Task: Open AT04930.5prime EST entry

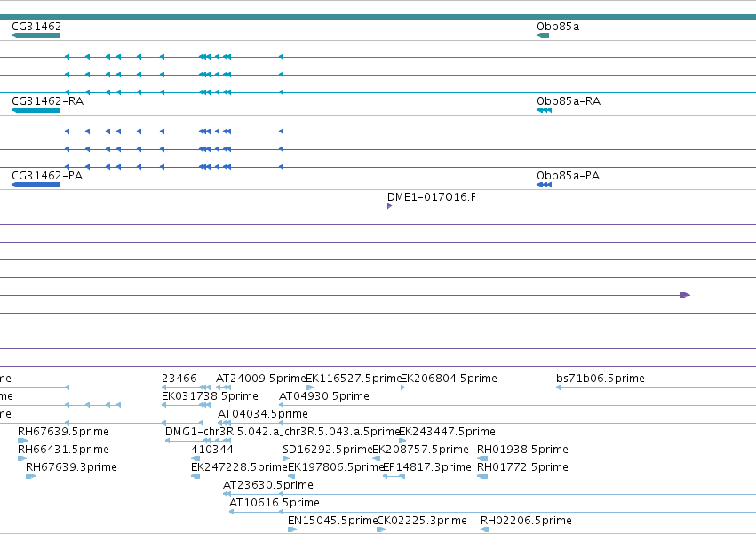Action: (x=324, y=396)
